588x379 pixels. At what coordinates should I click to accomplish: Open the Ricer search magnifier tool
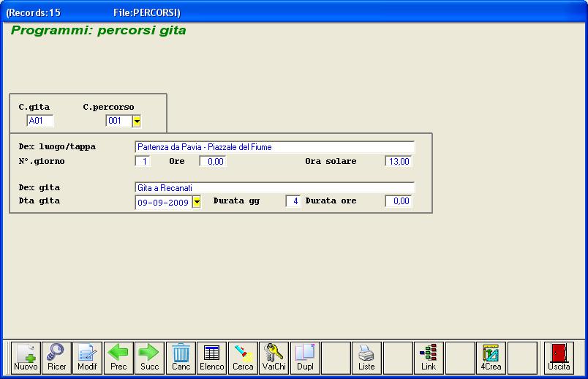[56, 358]
